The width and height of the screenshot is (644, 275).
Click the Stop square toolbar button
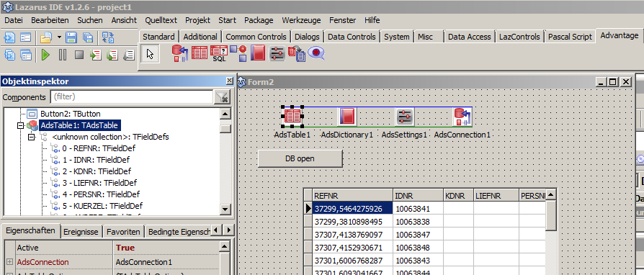point(79,55)
